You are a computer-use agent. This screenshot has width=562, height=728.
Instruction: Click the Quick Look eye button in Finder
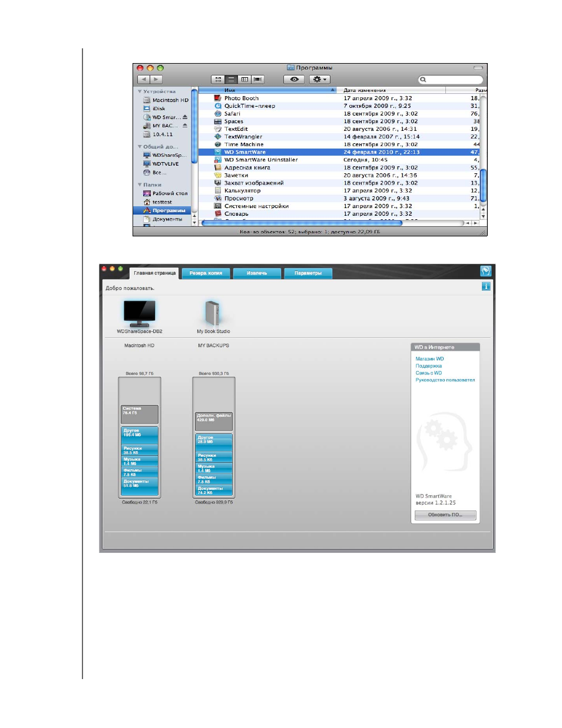click(x=294, y=79)
